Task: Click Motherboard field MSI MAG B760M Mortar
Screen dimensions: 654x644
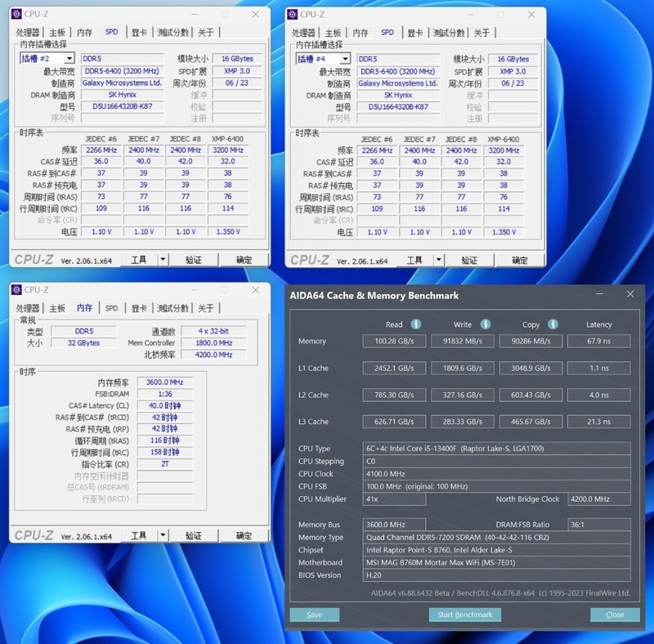Action: [x=496, y=562]
